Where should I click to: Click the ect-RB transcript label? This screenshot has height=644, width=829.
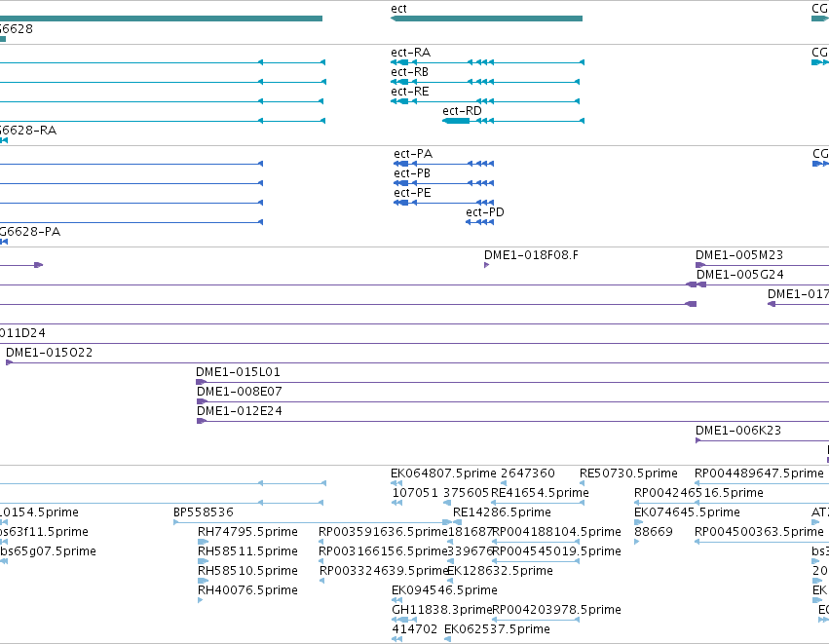pyautogui.click(x=410, y=72)
